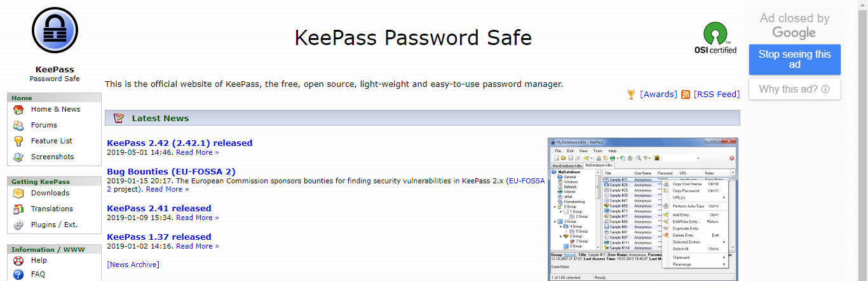Click the Feature List lightbulb icon

point(18,141)
